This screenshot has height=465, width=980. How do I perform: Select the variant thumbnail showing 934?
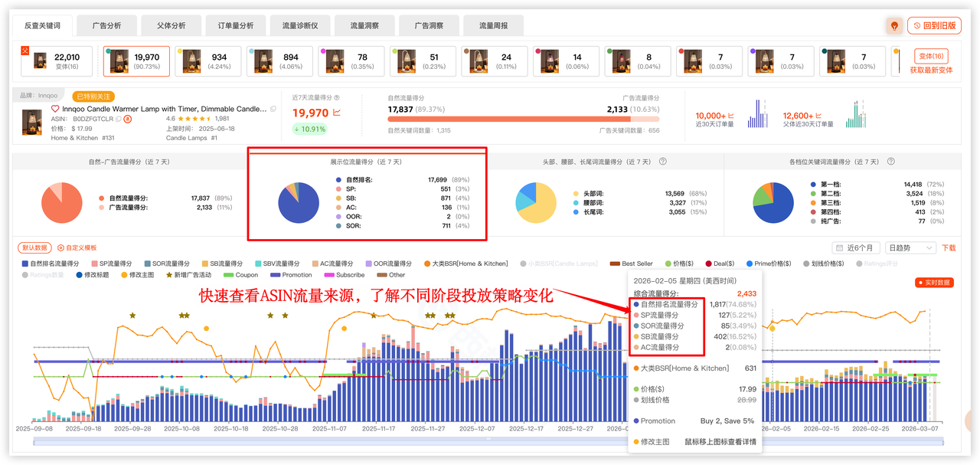click(x=206, y=61)
